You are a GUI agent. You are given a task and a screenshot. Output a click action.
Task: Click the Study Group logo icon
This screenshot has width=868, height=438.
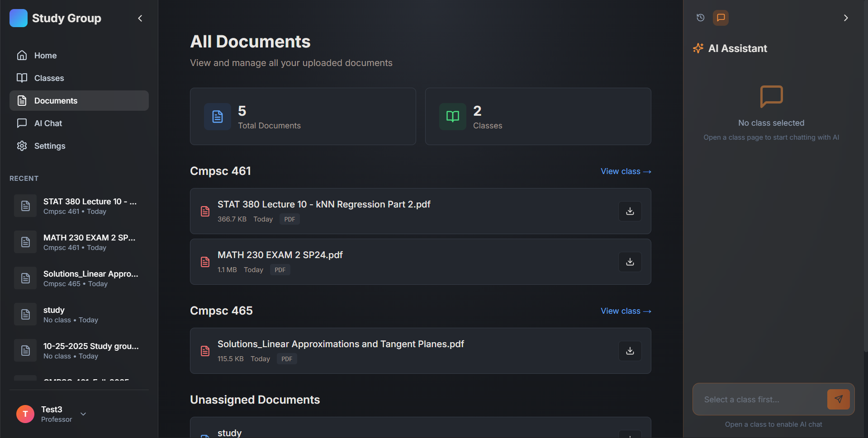tap(19, 18)
